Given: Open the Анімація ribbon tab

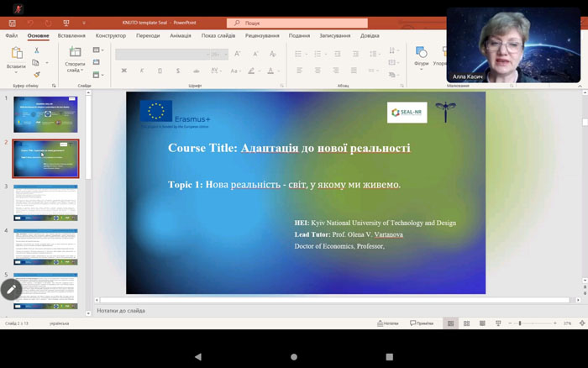Looking at the screenshot, I should 180,36.
